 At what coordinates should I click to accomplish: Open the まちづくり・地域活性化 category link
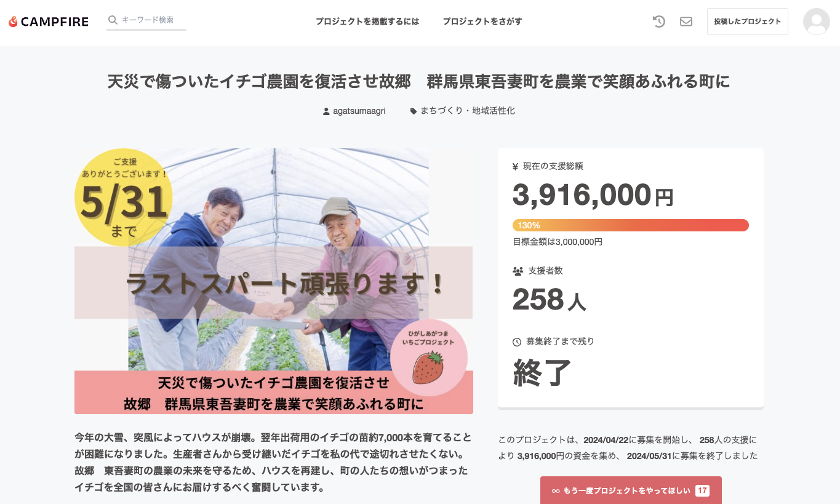point(468,111)
